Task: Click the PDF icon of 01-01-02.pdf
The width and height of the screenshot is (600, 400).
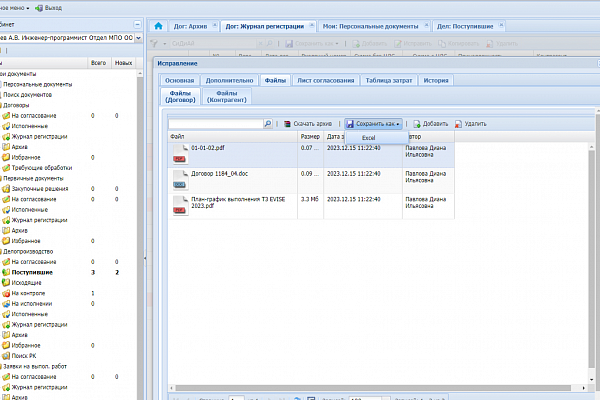Action: pos(180,154)
